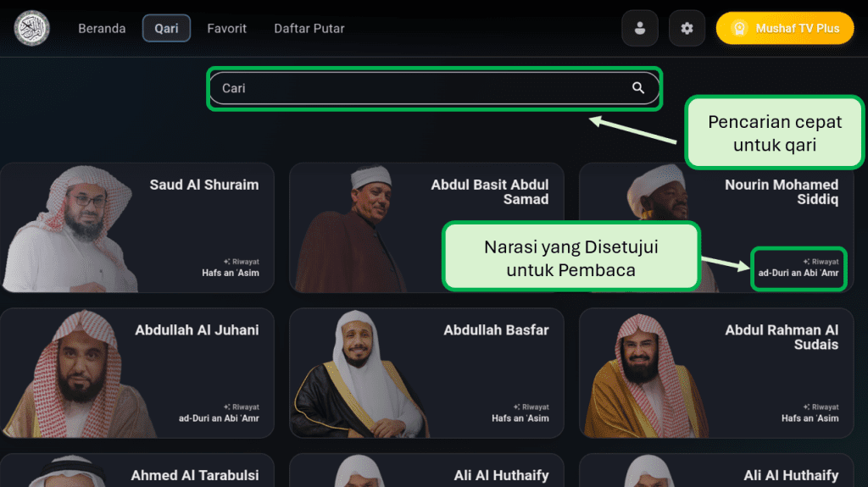Open the Ahmed Al Tarabulsi card
This screenshot has height=487, width=868.
click(x=137, y=470)
